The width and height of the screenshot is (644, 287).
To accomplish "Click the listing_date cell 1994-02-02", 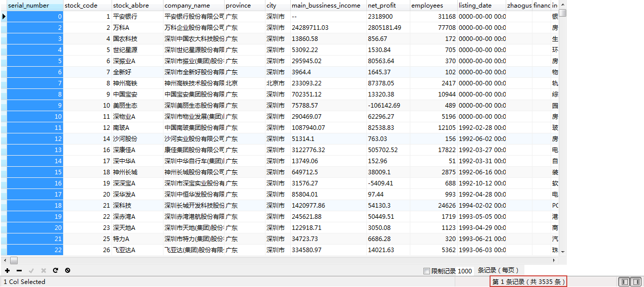I will point(481,206).
